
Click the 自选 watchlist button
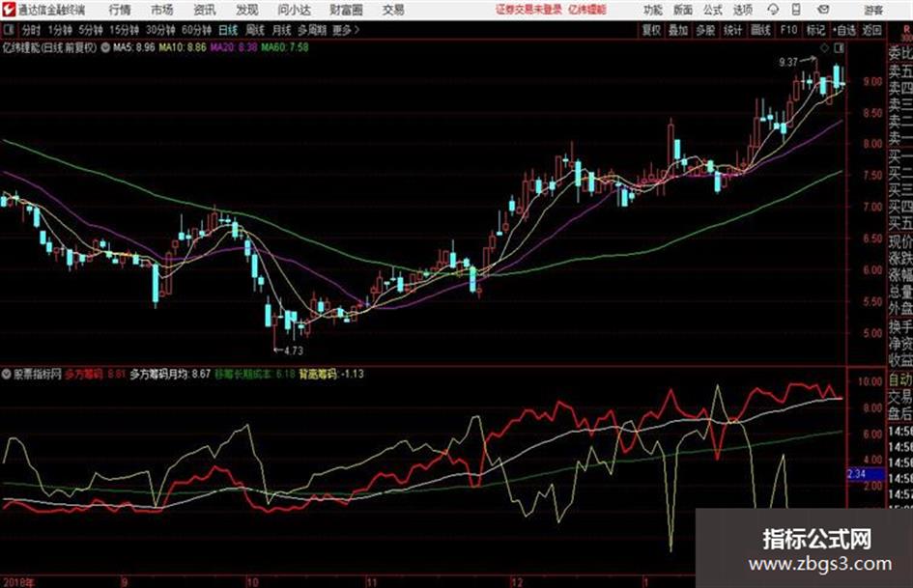coord(843,30)
